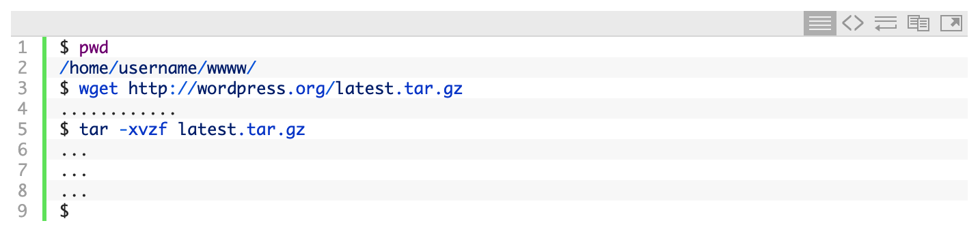
Task: Toggle line numbers in the code toolbar
Action: pyautogui.click(x=819, y=23)
